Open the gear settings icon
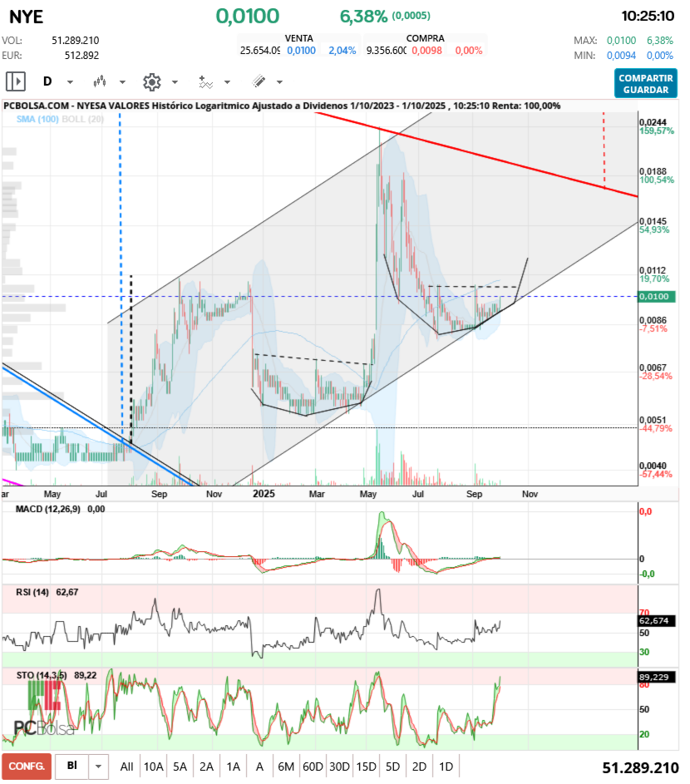Viewport: 690px width, 784px height. tap(151, 81)
